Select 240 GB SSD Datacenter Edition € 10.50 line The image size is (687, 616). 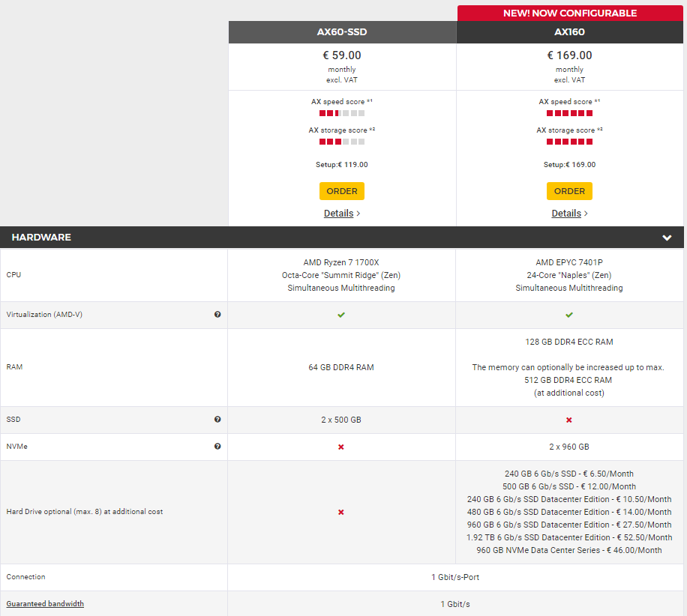569,499
